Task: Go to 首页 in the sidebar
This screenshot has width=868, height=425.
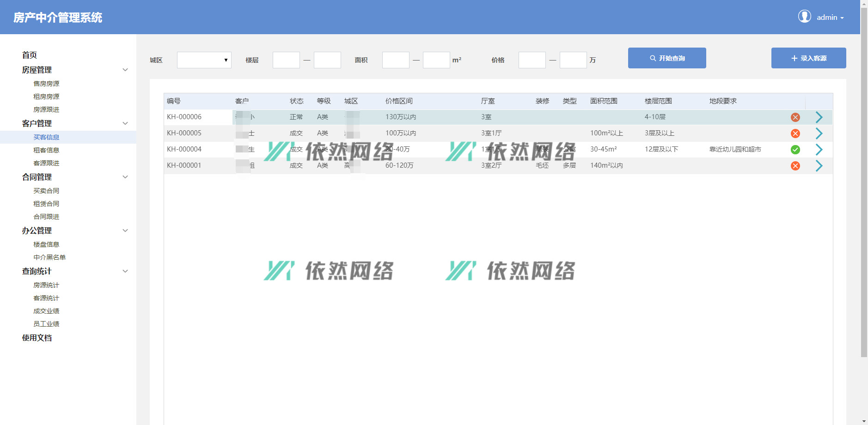Action: pyautogui.click(x=30, y=55)
